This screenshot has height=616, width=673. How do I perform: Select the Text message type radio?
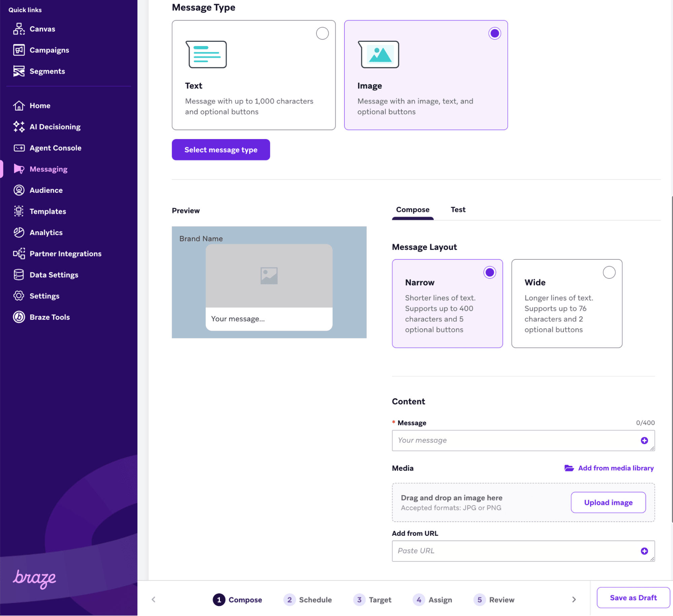pyautogui.click(x=322, y=33)
